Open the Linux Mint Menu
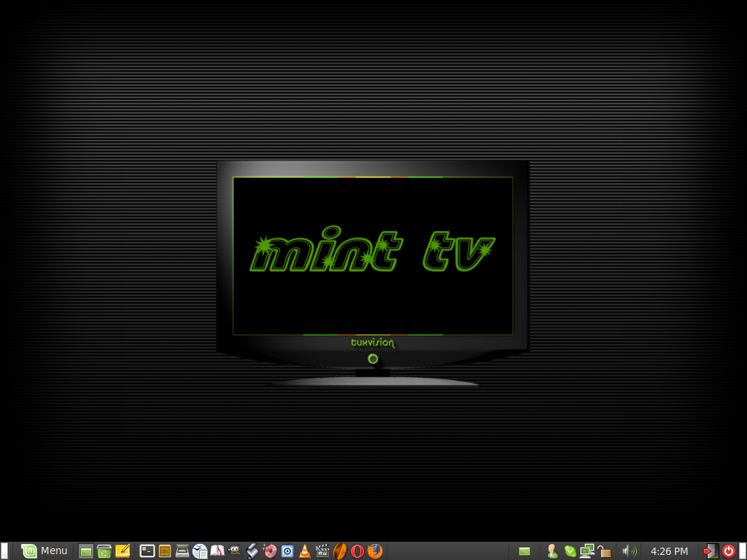Viewport: 747px width, 560px height. pyautogui.click(x=44, y=551)
